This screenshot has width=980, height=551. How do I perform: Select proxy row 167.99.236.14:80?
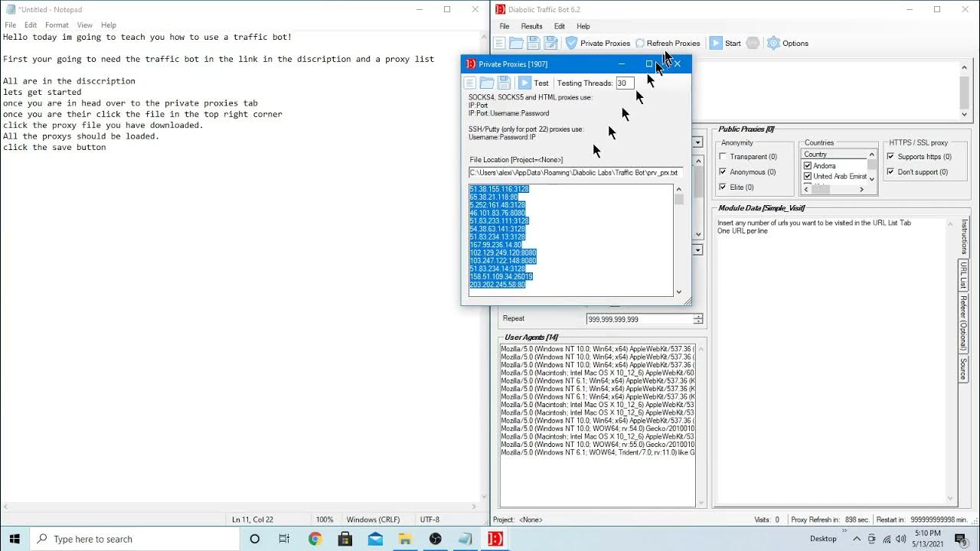[496, 245]
